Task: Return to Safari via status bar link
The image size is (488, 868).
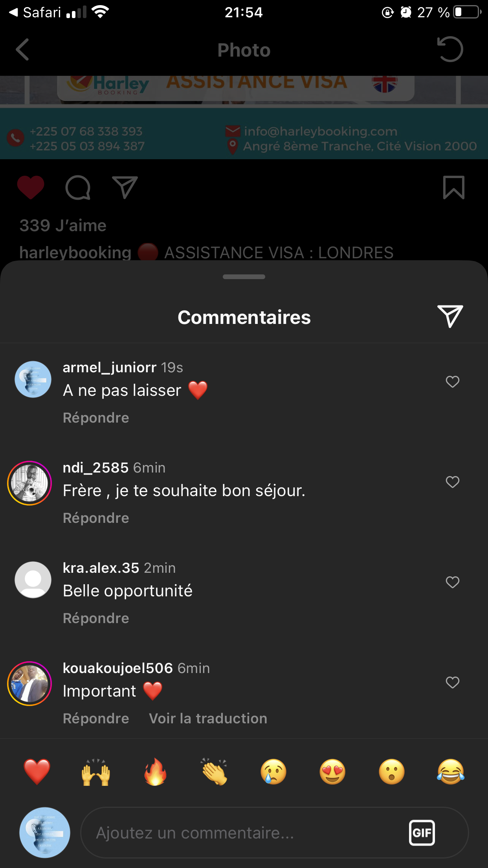Action: pos(35,13)
